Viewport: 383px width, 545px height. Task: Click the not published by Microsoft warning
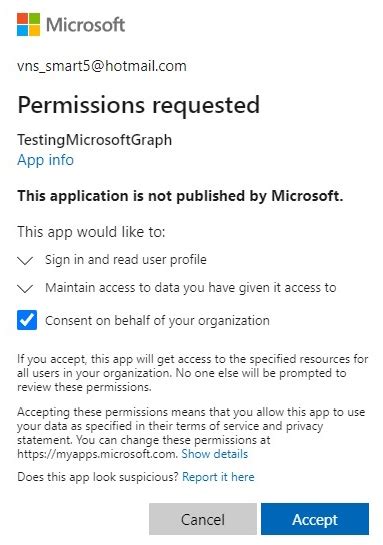[180, 196]
